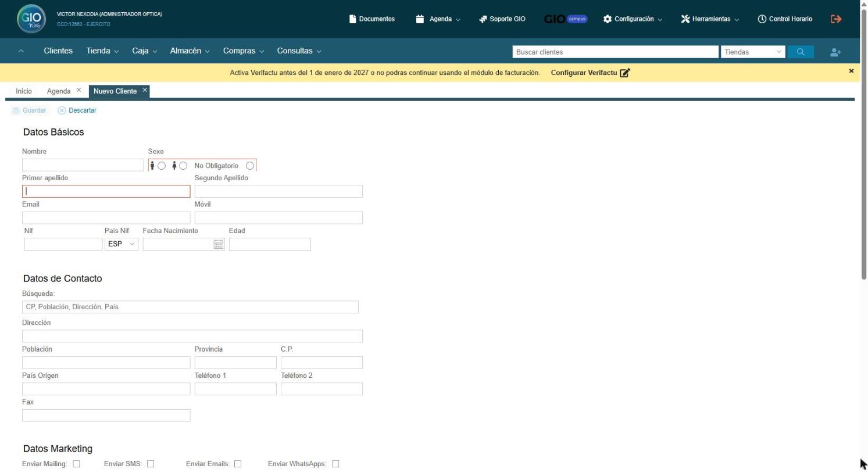Select the female Sexo radio button

pos(183,166)
